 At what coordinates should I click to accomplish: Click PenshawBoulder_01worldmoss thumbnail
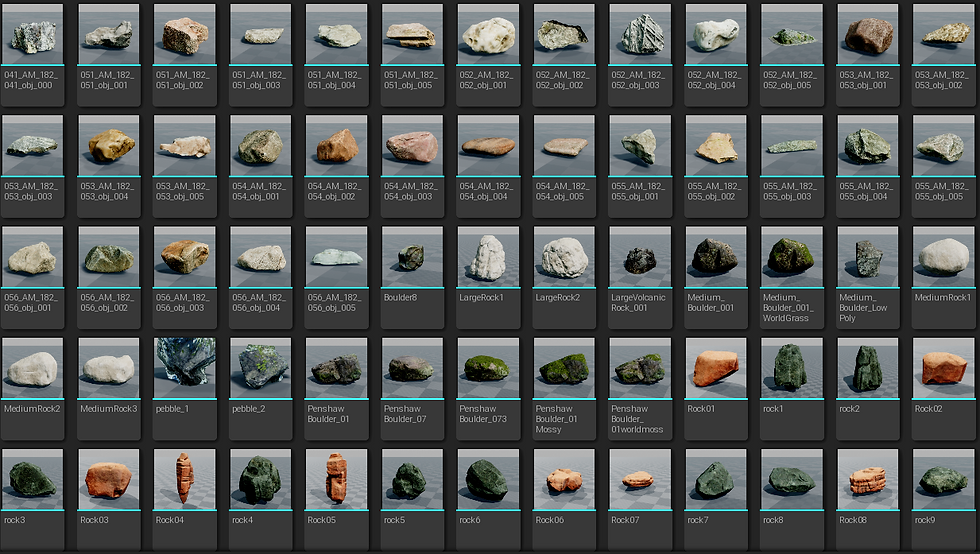(x=640, y=368)
